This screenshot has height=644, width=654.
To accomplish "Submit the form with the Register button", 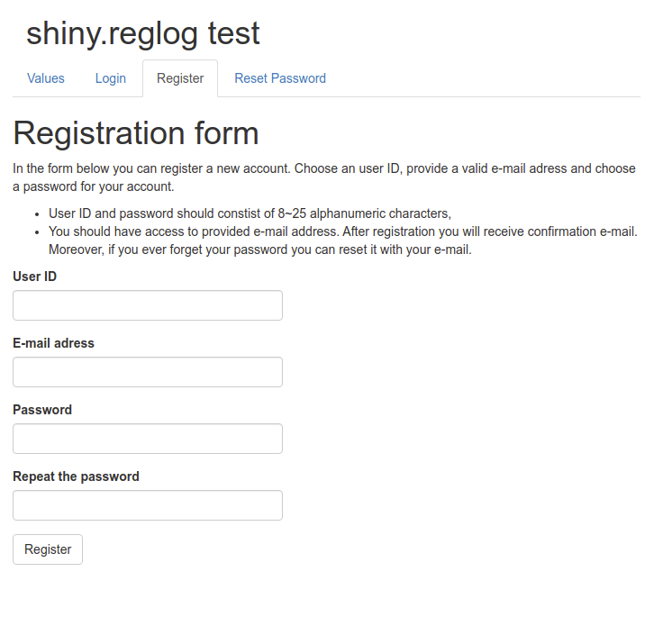I will tap(48, 549).
